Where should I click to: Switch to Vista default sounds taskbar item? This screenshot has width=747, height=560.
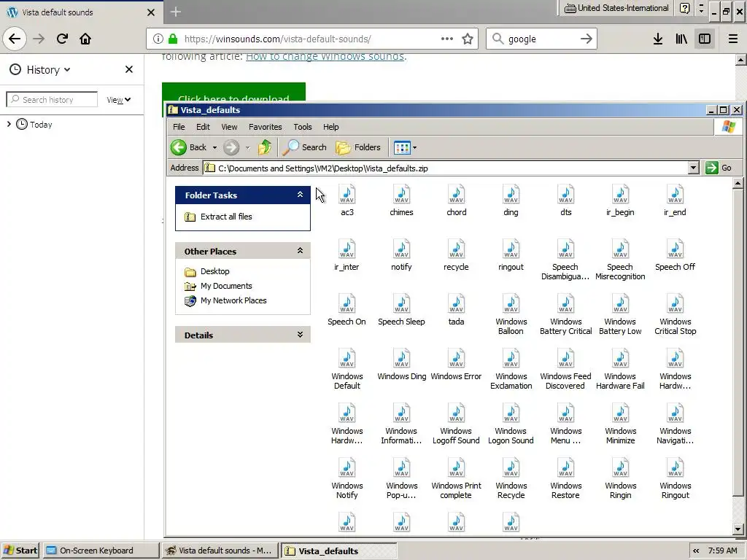[x=220, y=551]
